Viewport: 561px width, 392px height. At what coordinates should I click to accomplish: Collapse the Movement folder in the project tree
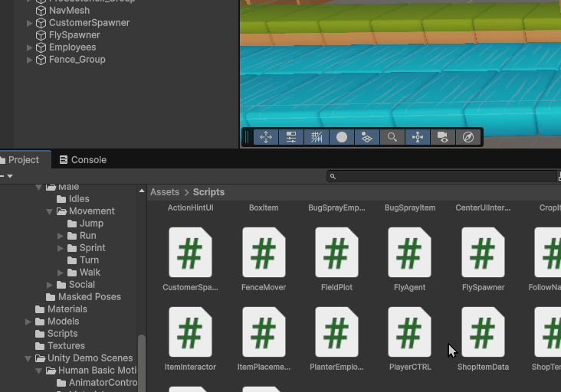[50, 211]
